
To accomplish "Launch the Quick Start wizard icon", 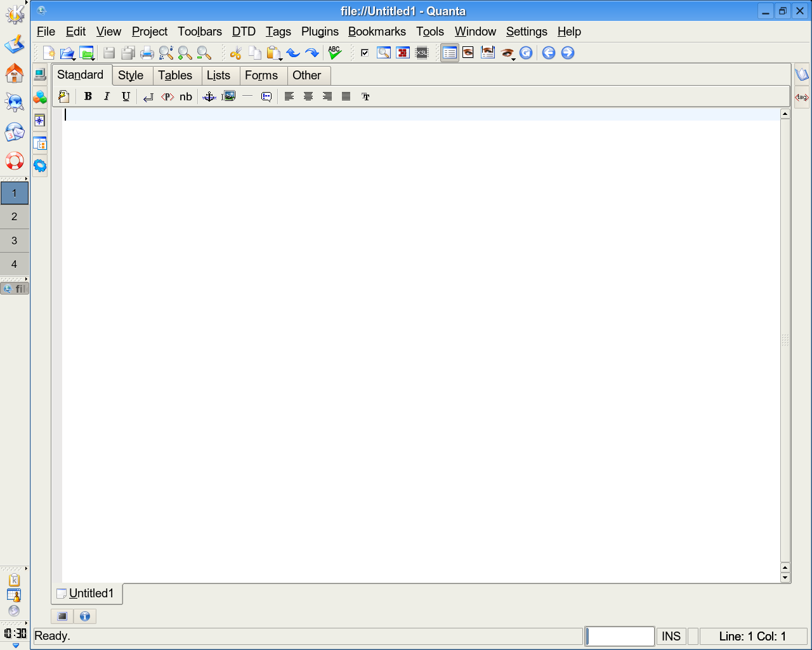I will (x=63, y=96).
